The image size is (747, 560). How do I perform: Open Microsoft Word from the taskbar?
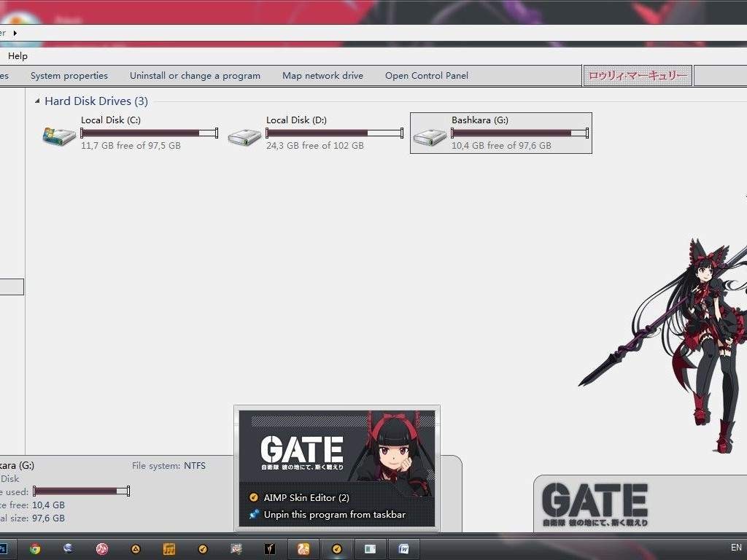tap(403, 548)
